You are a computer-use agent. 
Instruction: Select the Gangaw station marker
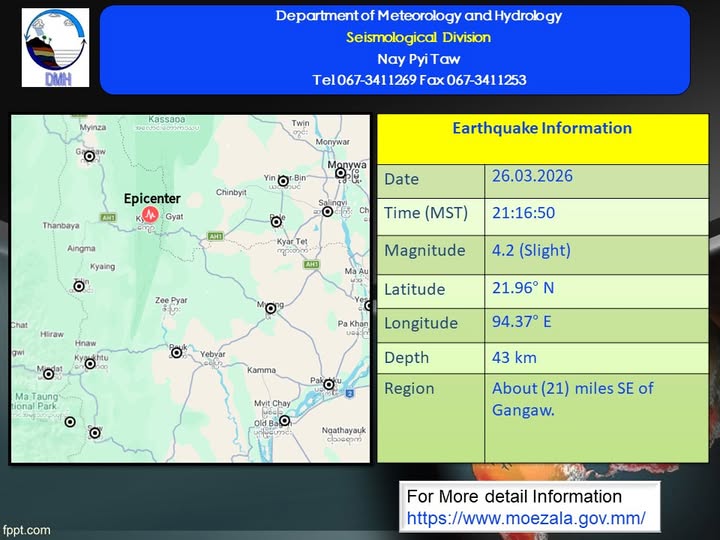point(90,155)
